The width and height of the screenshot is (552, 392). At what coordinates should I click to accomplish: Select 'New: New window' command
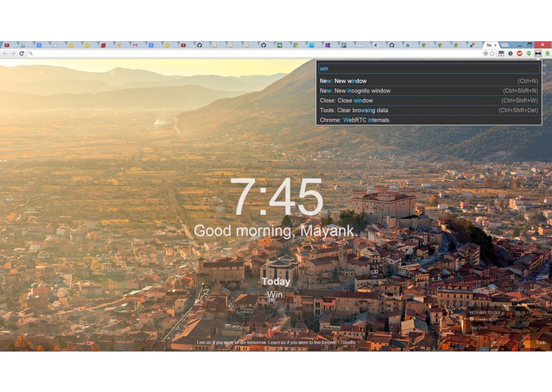click(x=429, y=81)
